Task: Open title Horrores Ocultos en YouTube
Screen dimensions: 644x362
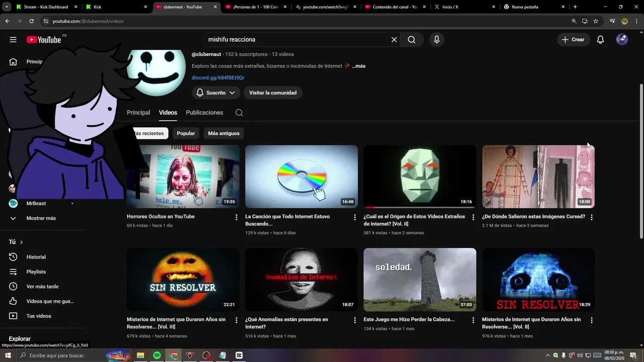Action: (x=160, y=217)
